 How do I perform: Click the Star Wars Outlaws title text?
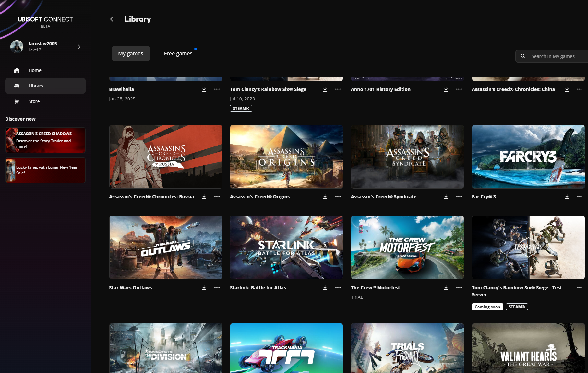pos(130,288)
